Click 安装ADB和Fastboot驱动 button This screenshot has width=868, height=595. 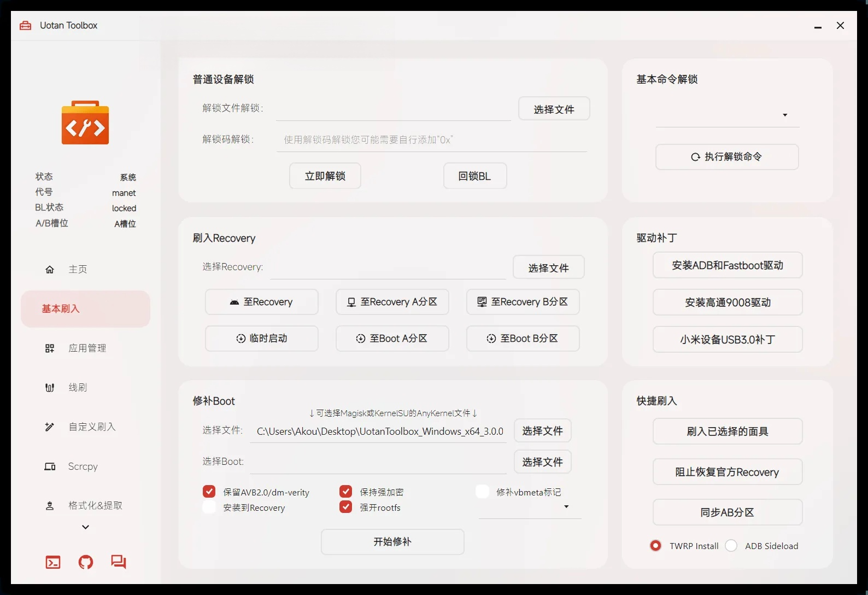tap(728, 265)
